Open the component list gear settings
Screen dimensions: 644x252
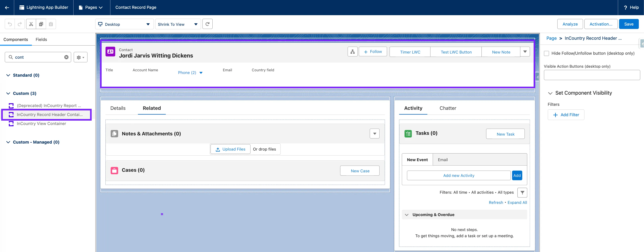[x=80, y=57]
